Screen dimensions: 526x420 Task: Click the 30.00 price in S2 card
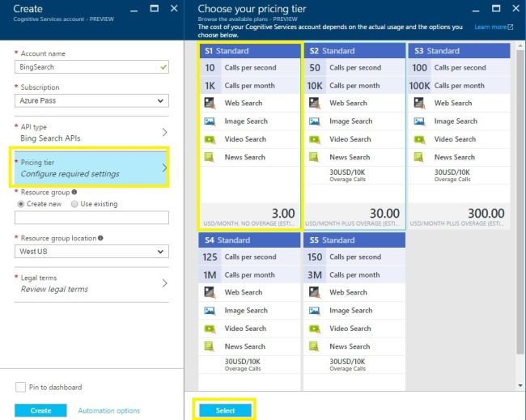pos(384,214)
